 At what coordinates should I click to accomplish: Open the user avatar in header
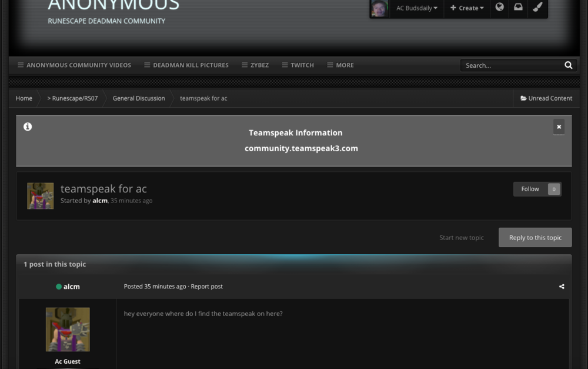click(379, 8)
